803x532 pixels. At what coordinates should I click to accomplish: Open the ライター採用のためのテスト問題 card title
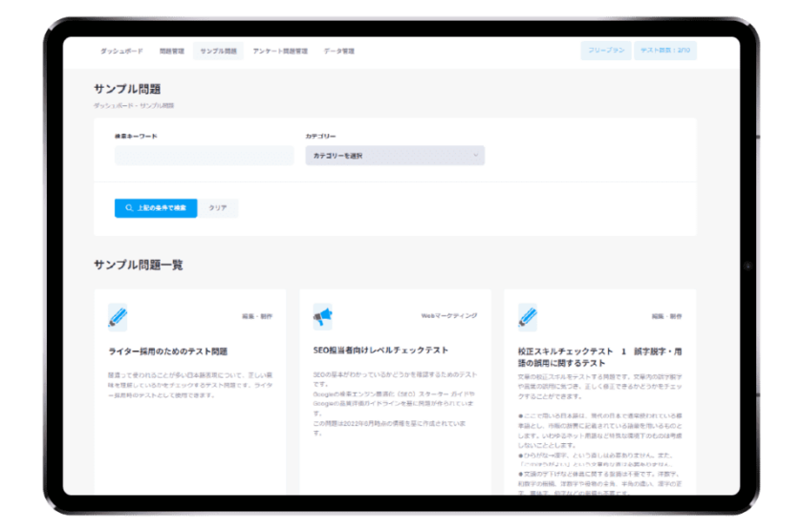[x=168, y=351]
